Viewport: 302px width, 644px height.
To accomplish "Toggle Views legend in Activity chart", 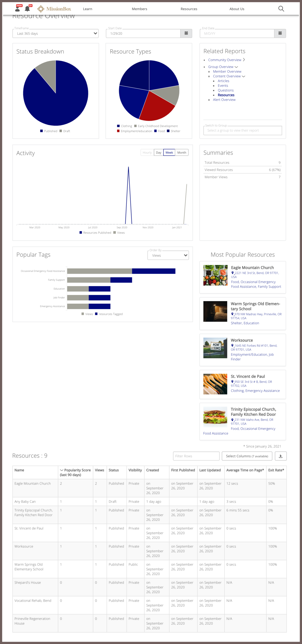I will [119, 233].
